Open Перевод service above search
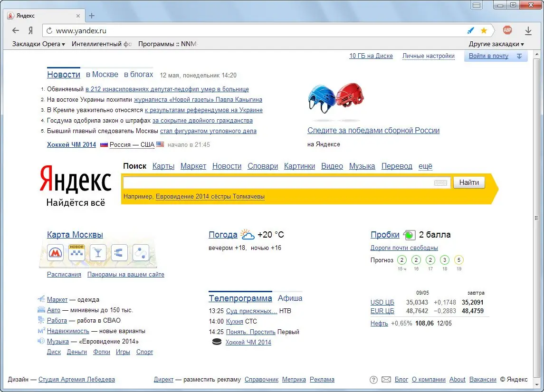Viewport: 544px width, 392px height. 397,166
